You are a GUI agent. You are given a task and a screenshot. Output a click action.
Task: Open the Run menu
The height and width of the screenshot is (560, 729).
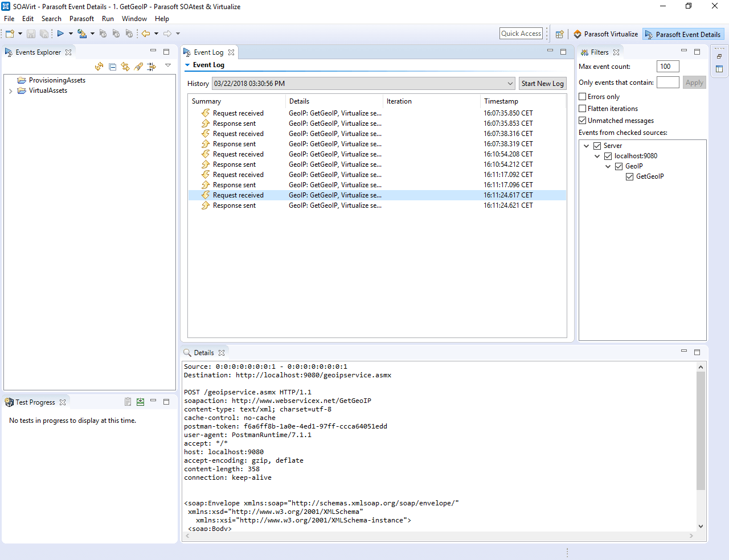coord(108,19)
